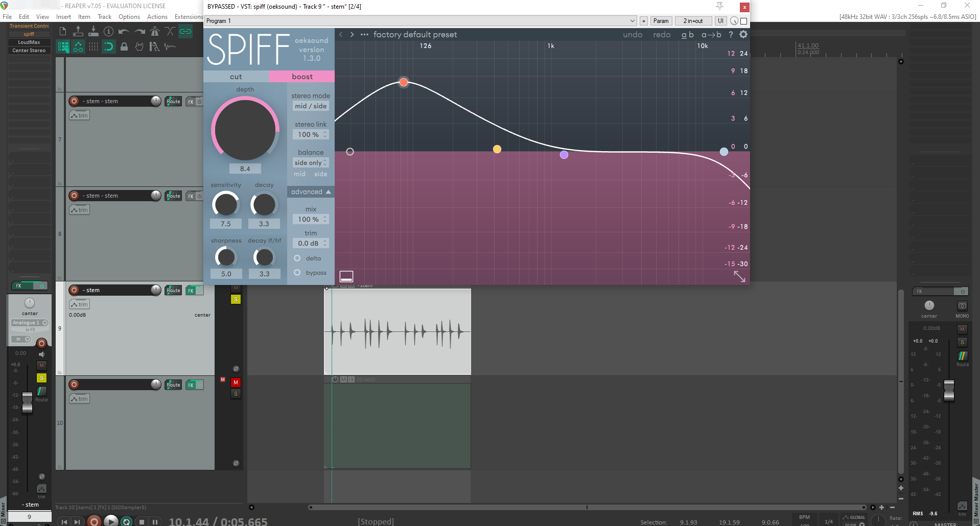Click the waveform toolbar icon
This screenshot has width=980, height=526.
click(170, 47)
